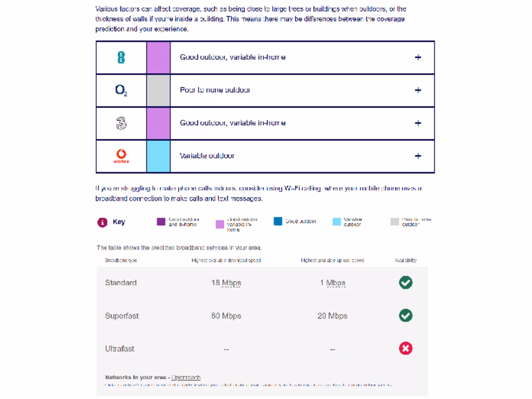This screenshot has height=399, width=532.
Task: Click the Vodafone network logo
Action: pyautogui.click(x=121, y=156)
